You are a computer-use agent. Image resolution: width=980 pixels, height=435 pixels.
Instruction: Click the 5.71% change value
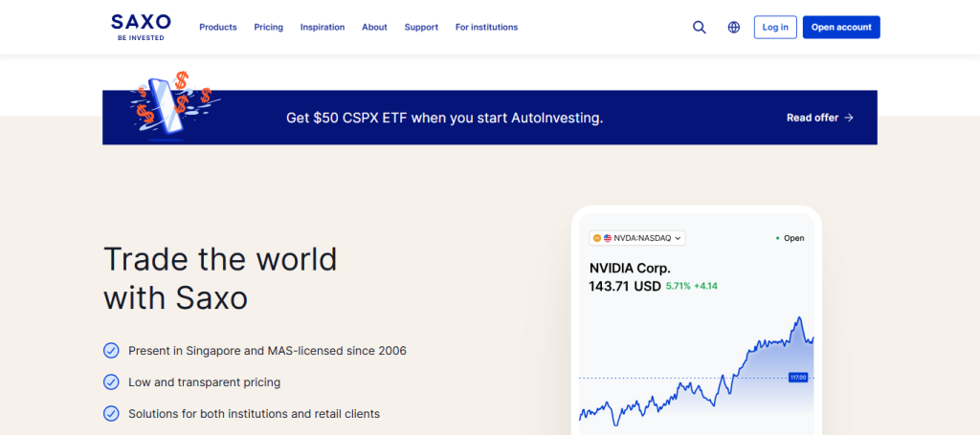pyautogui.click(x=679, y=287)
